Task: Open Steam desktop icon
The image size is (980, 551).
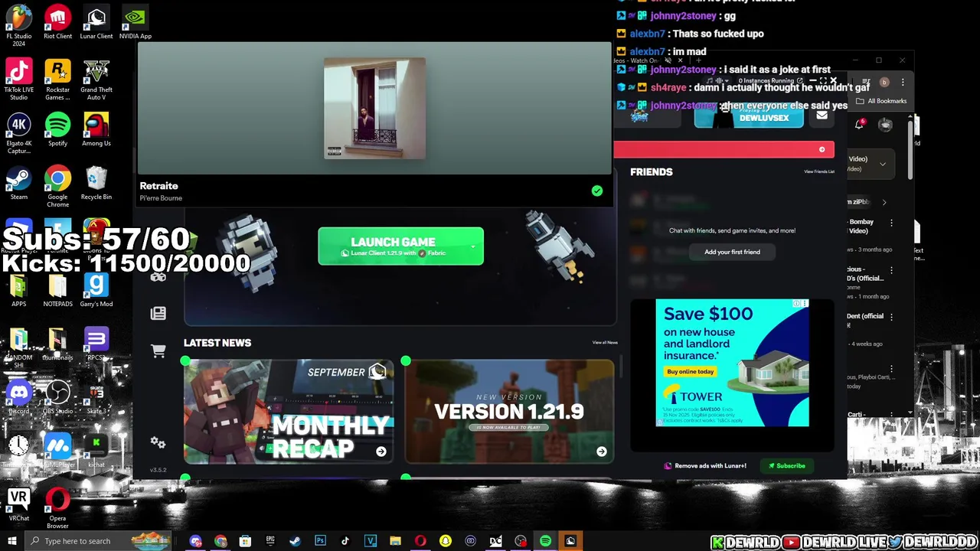Action: click(18, 184)
